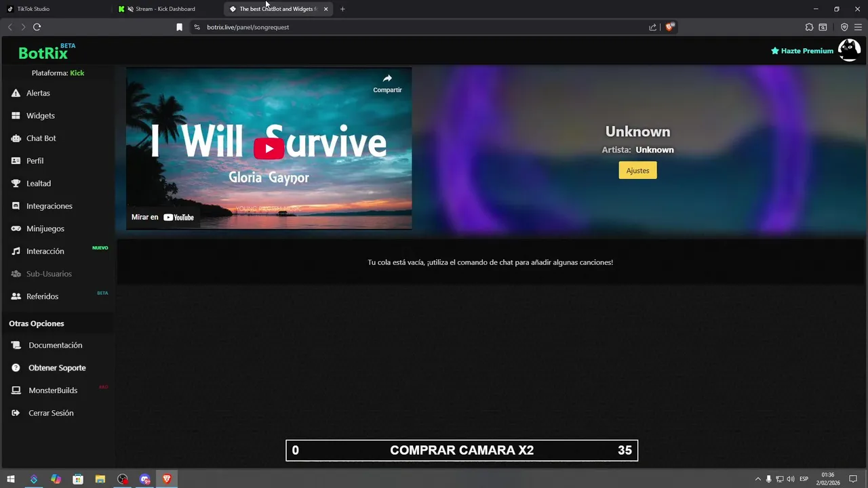Click Obtener Soporte
This screenshot has width=868, height=488.
58,368
